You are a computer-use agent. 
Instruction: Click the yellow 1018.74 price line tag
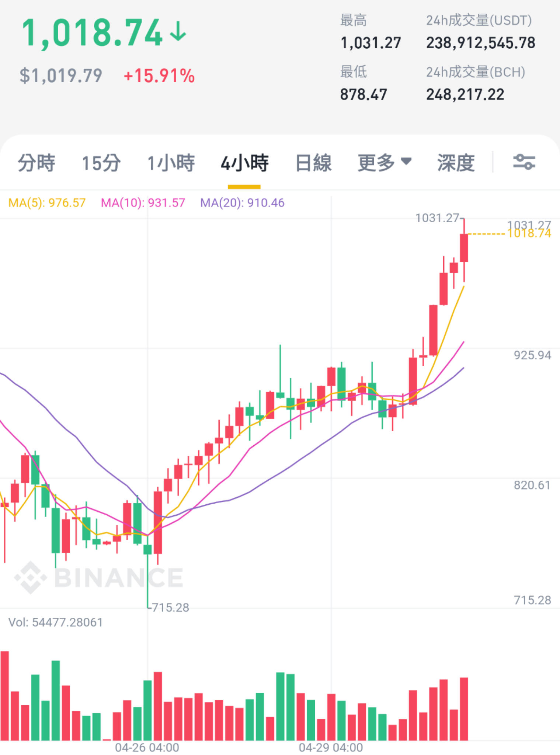click(x=529, y=233)
